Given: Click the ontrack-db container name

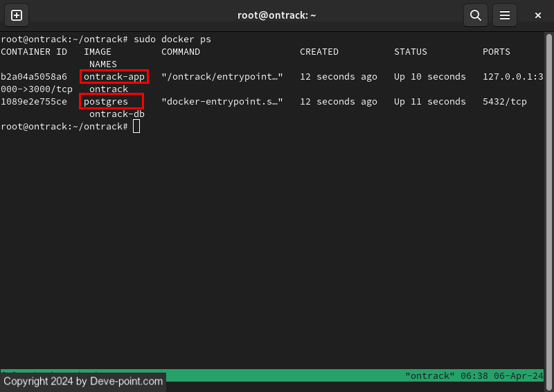Looking at the screenshot, I should click(x=117, y=114).
